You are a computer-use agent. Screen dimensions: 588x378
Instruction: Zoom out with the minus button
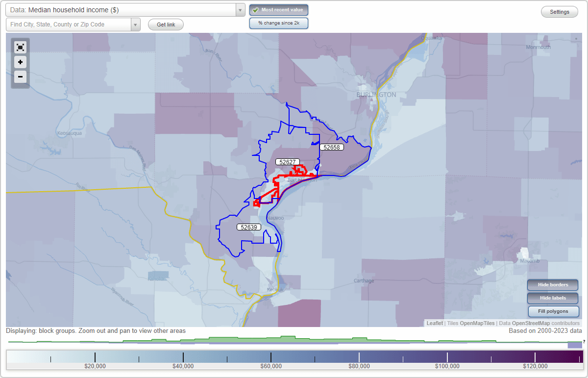click(20, 76)
